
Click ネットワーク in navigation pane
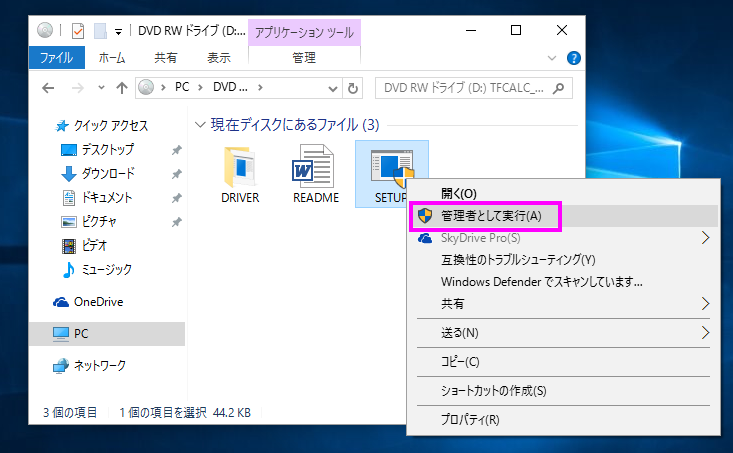[100, 365]
